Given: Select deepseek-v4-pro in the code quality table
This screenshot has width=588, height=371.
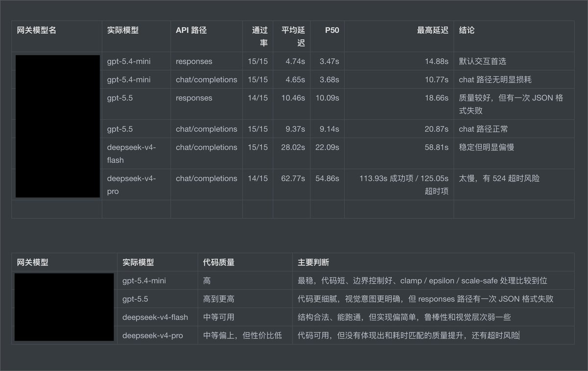Looking at the screenshot, I should tap(153, 336).
